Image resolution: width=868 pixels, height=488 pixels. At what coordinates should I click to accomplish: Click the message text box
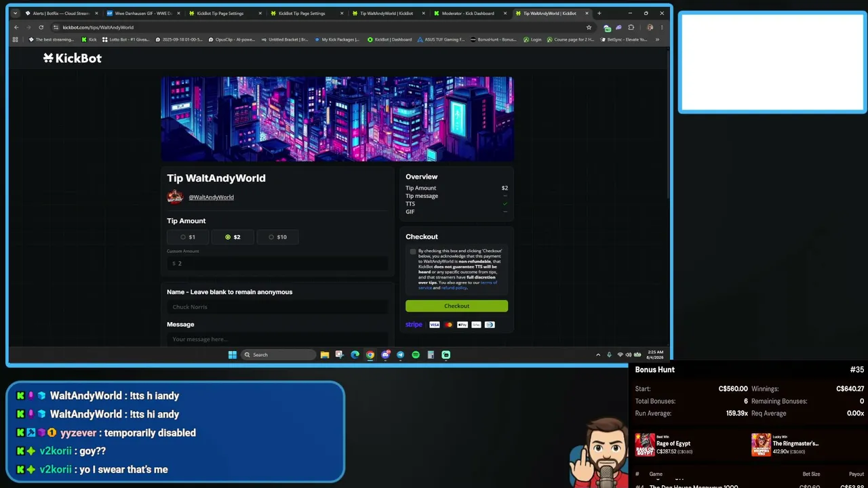coord(277,339)
